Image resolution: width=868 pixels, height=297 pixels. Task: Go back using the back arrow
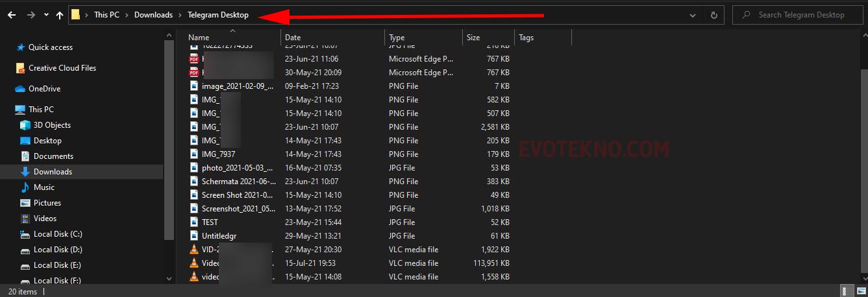coord(12,15)
